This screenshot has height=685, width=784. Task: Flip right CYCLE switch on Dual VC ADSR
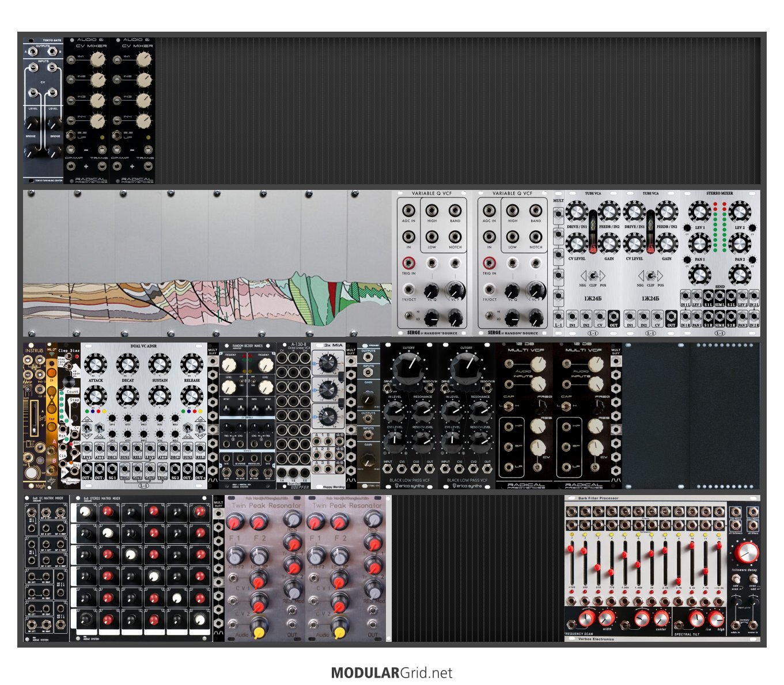(188, 428)
